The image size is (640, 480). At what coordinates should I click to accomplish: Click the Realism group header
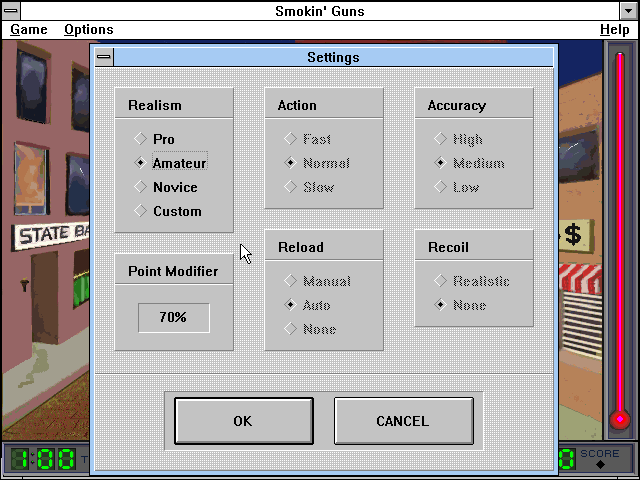pos(174,104)
